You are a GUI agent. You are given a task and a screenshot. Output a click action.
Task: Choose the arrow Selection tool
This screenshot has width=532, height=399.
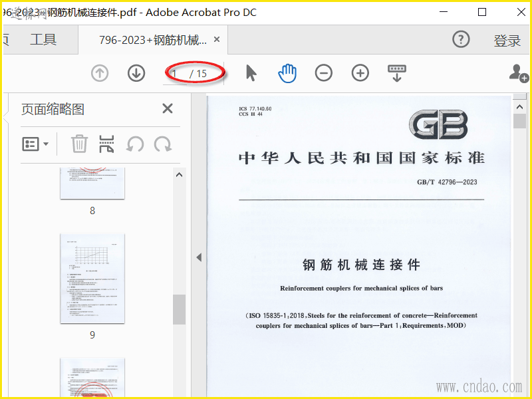tap(251, 73)
